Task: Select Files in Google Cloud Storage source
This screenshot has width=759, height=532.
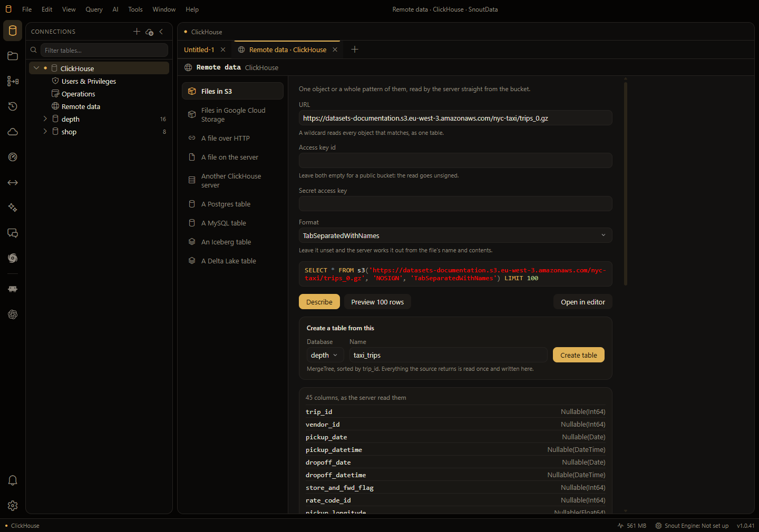Action: pyautogui.click(x=232, y=115)
